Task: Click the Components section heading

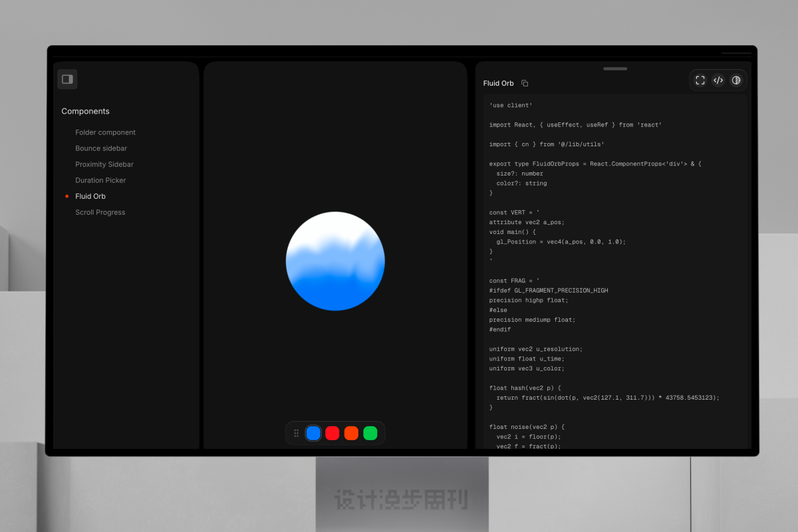Action: (x=85, y=111)
